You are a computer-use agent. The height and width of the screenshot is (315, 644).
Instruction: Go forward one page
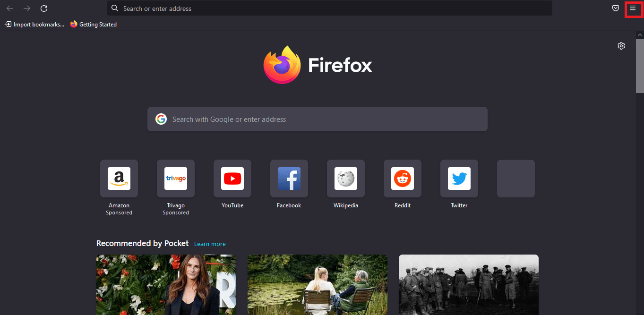27,9
